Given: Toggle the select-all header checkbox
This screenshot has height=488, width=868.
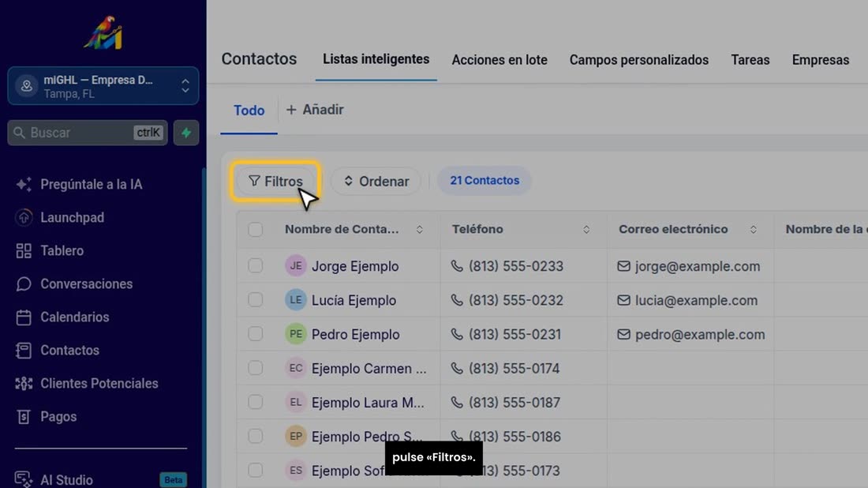Looking at the screenshot, I should tap(255, 229).
